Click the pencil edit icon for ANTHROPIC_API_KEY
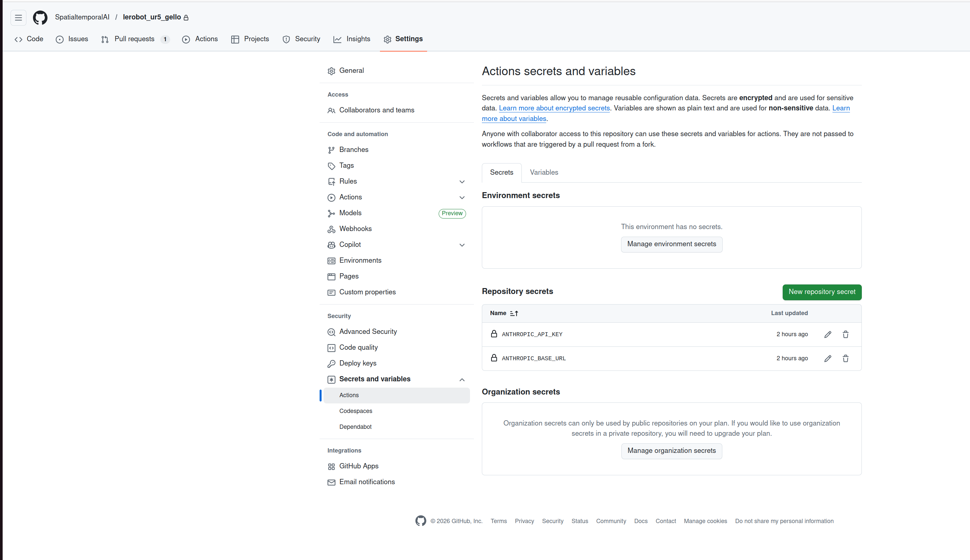This screenshot has width=970, height=560. (828, 334)
